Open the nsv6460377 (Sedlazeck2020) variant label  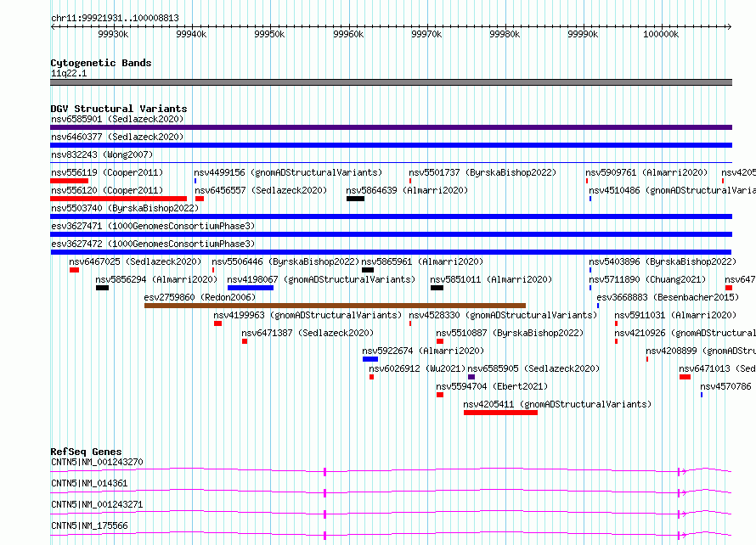(117, 137)
